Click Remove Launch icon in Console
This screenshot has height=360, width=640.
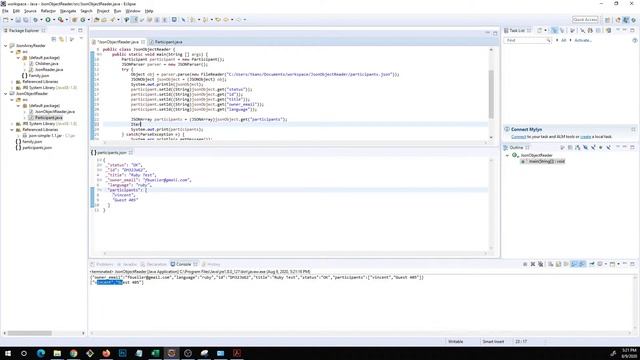tap(533, 264)
